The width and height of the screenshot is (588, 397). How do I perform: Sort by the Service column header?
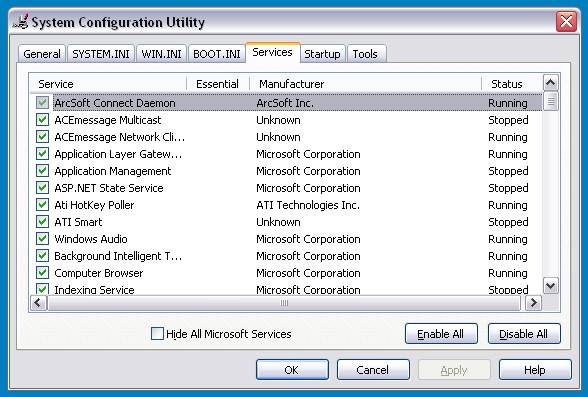[x=108, y=84]
